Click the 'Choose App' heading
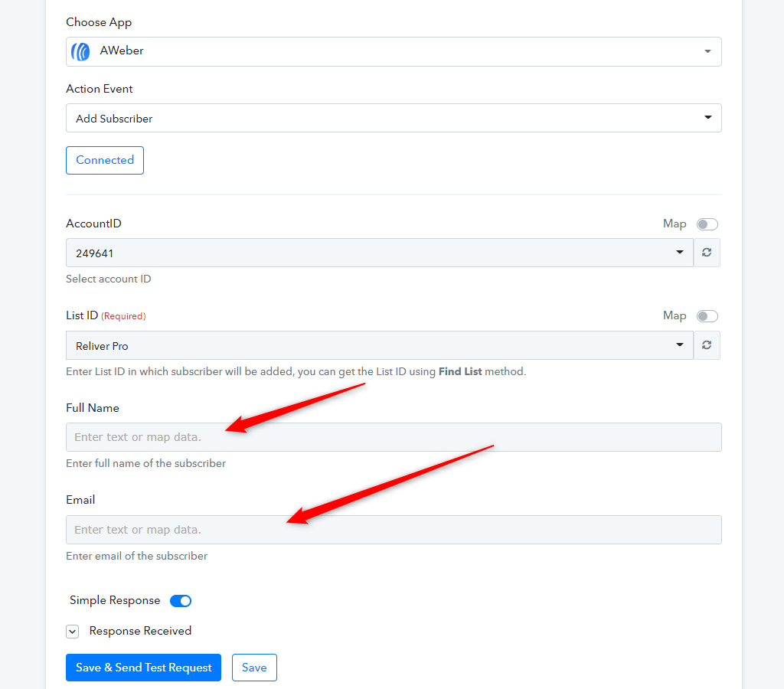Screen dimensions: 784x689 pos(99,22)
